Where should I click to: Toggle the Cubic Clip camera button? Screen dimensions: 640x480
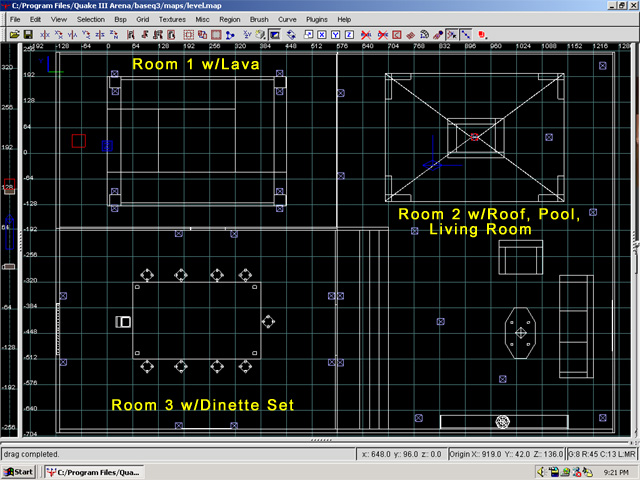tap(275, 35)
